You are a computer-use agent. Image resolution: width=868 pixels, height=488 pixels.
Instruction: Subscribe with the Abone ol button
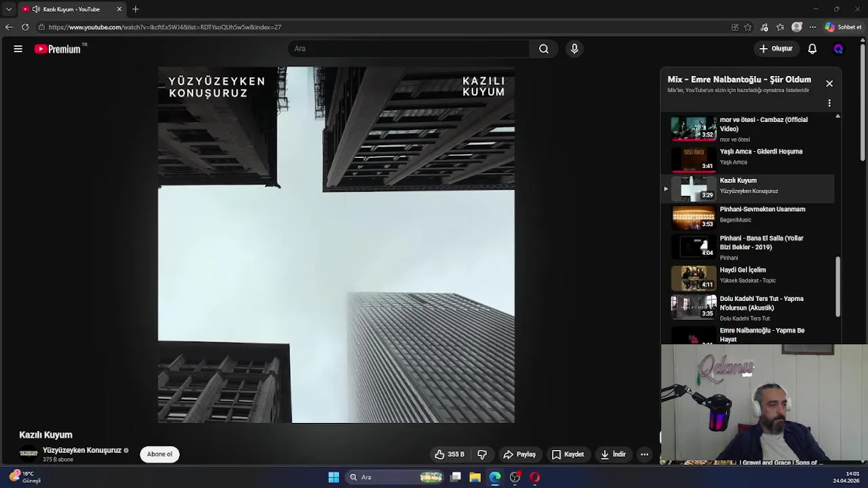pyautogui.click(x=159, y=454)
